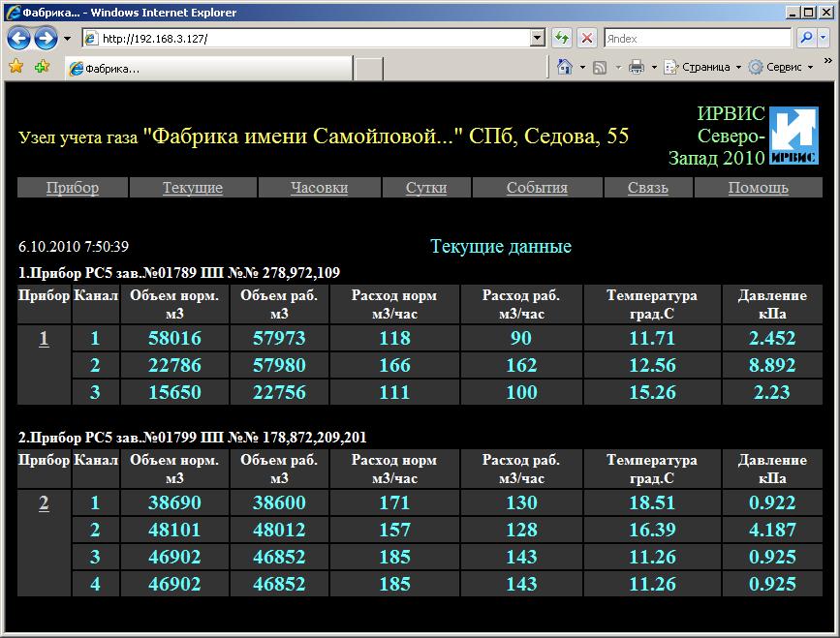Open the События navigation link
Viewport: 840px width, 638px height.
537,188
